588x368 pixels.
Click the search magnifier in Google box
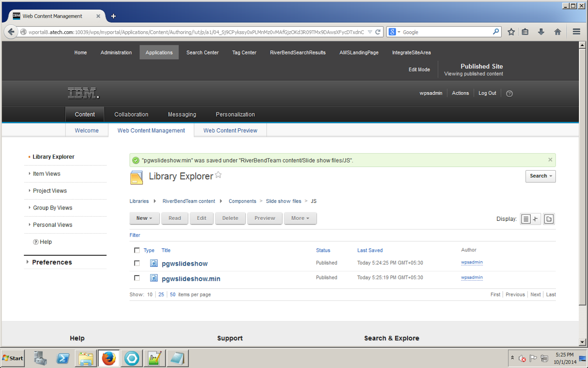click(496, 32)
